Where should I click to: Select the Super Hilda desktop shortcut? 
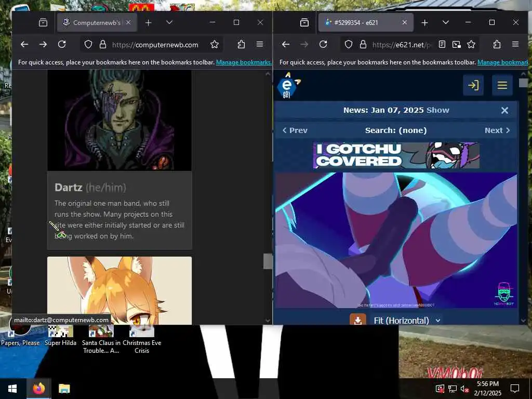click(x=60, y=336)
